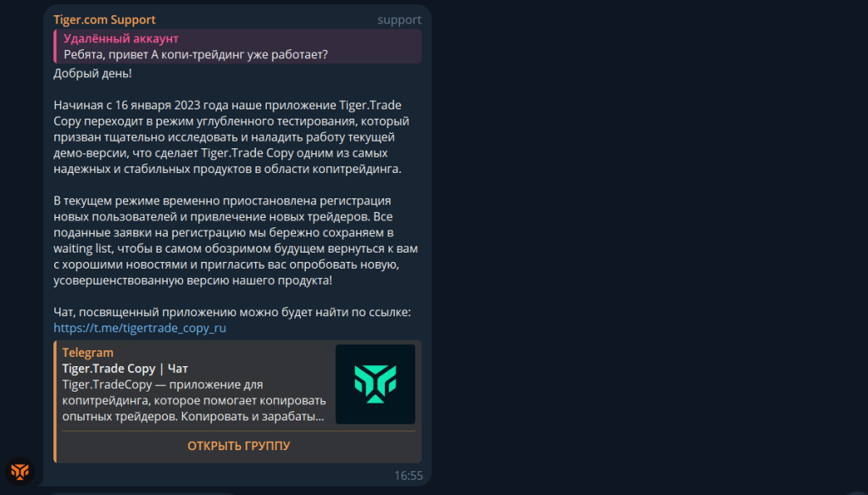The image size is (868, 495).
Task: Click the grey support admin tag
Action: (x=399, y=20)
